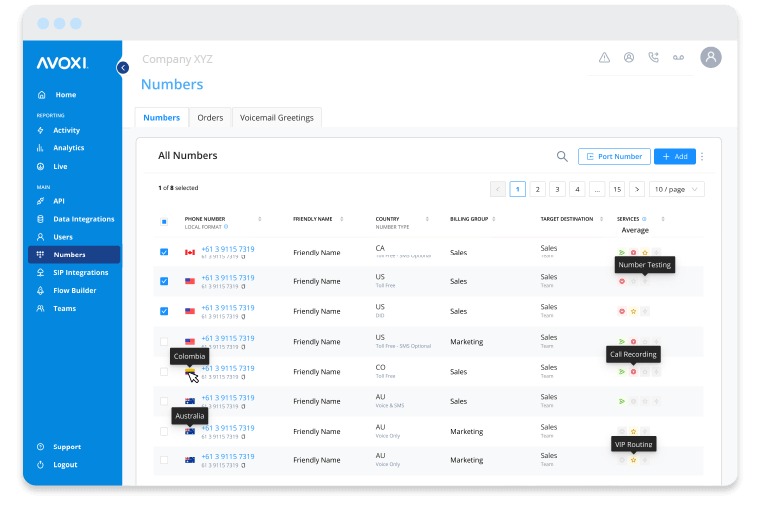Click the US flag in the DID row
The image size is (761, 510).
(x=190, y=311)
